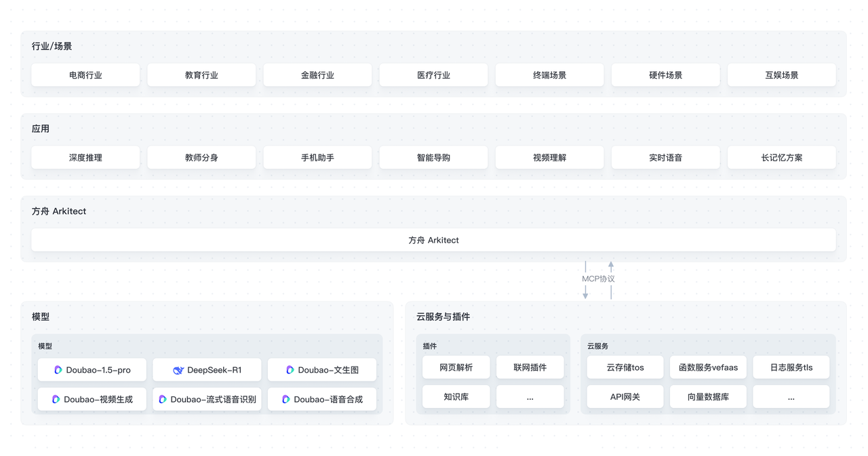Select the 教育行业 card
Screen dimensions: 868x456
201,75
